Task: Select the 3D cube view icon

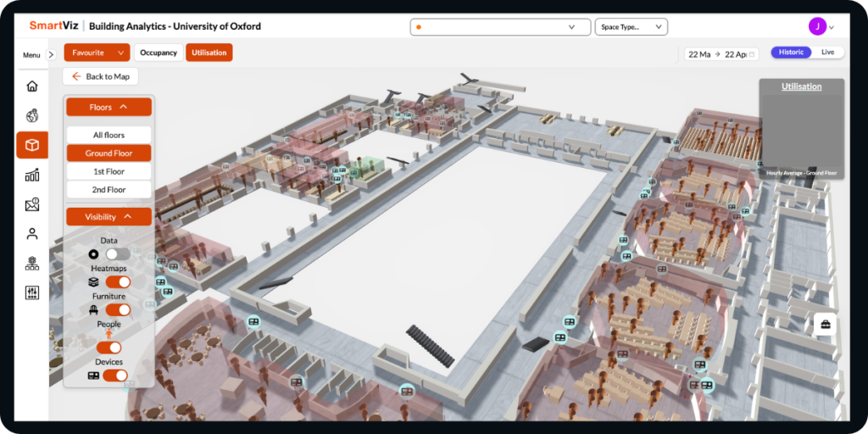Action: [32, 145]
